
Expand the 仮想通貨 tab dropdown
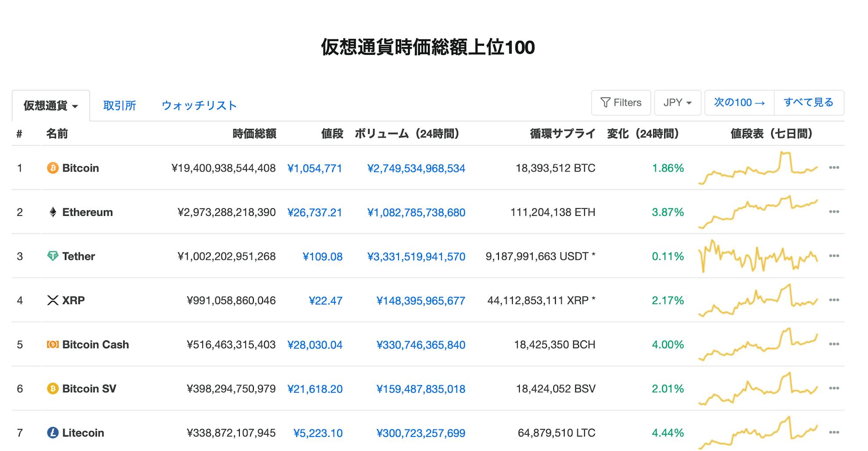pyautogui.click(x=51, y=106)
